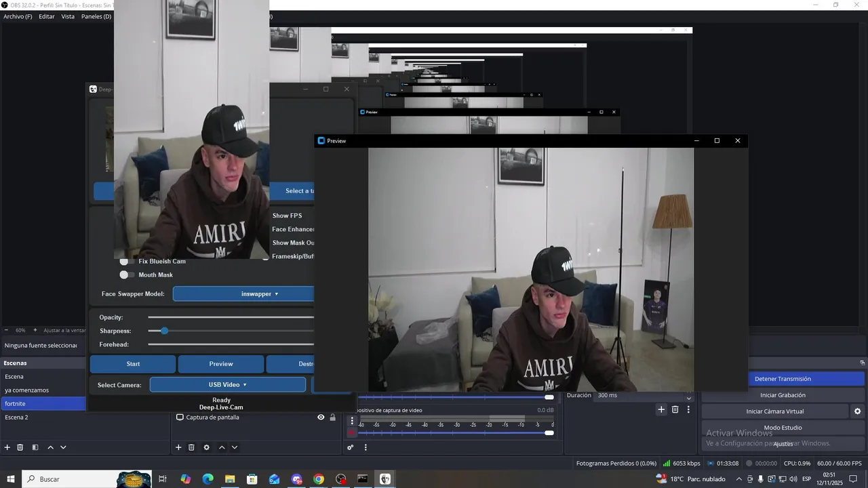Open the Ajustar a la ventana scaling dropdown
Screen dimensions: 868x488
[x=64, y=330]
